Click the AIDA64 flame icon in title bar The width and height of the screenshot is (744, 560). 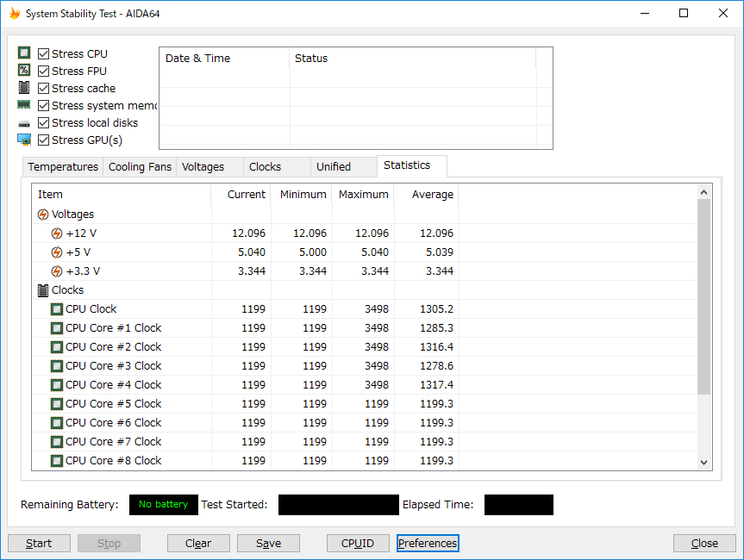coord(15,13)
